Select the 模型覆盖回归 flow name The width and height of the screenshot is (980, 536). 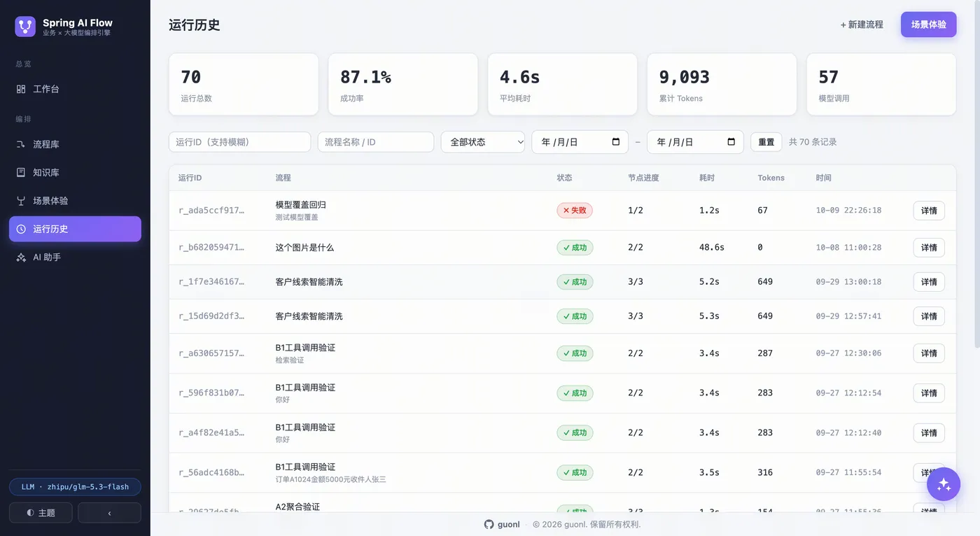coord(301,205)
